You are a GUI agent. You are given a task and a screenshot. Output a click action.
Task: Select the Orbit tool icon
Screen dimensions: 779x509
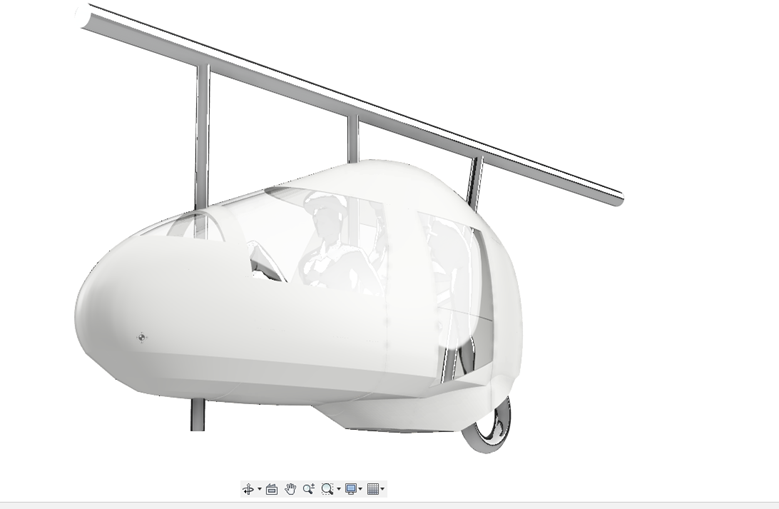pyautogui.click(x=248, y=489)
